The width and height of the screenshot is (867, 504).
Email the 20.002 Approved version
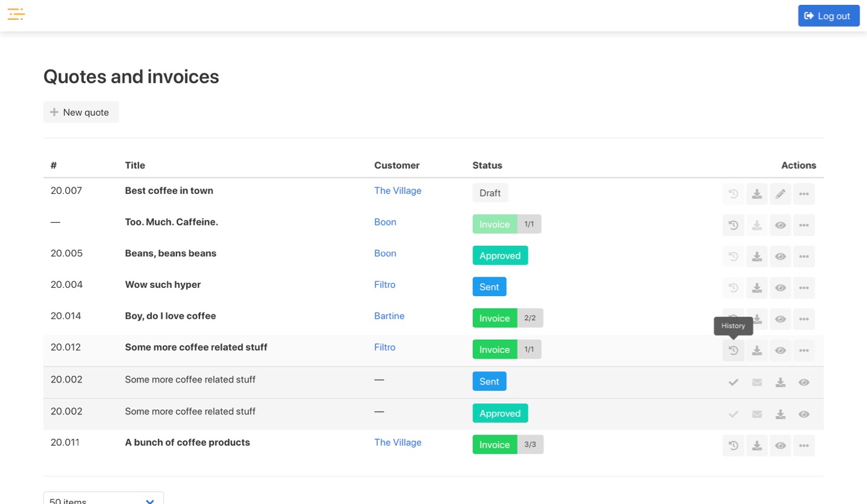[757, 414]
